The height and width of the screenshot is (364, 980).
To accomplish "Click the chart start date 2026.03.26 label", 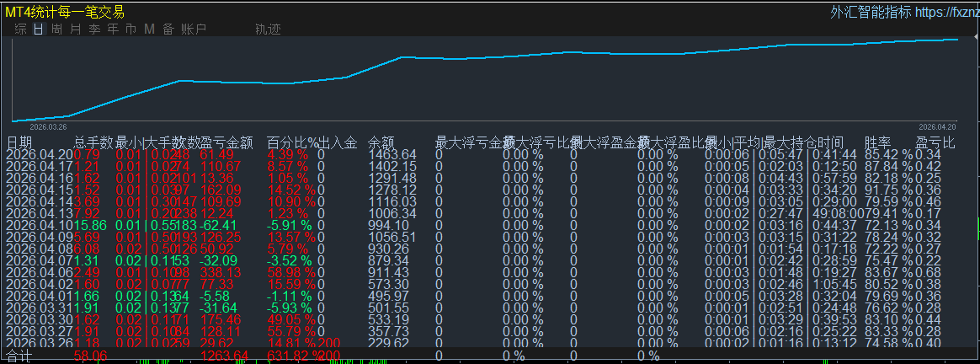I will 48,126.
